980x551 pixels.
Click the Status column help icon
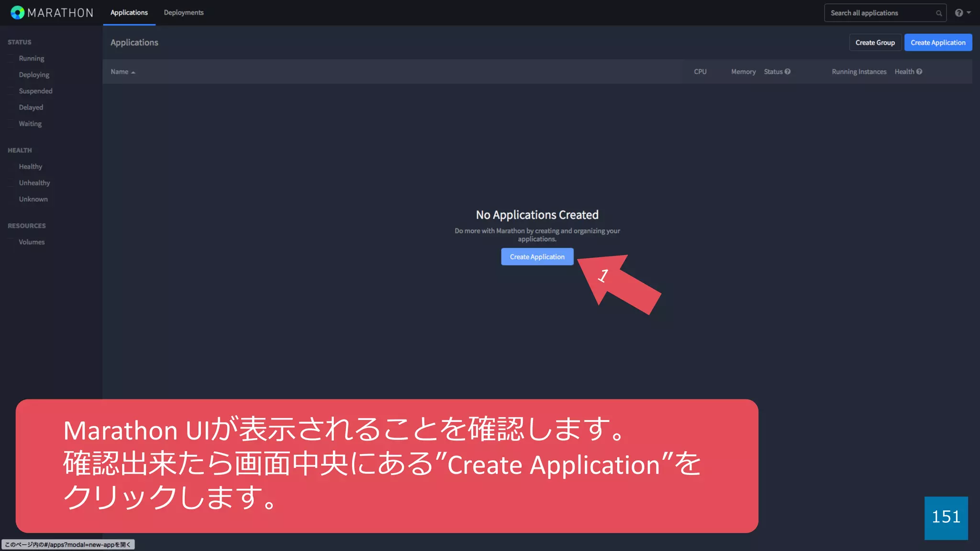coord(788,72)
